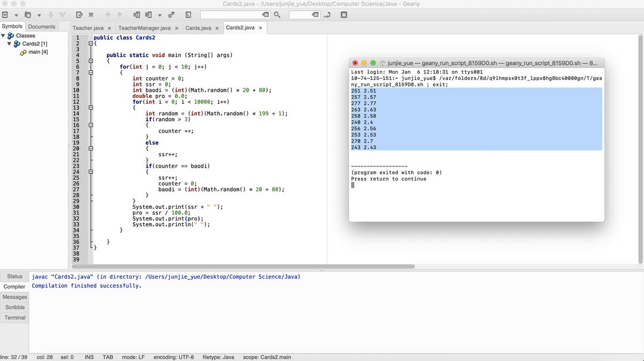Select Classes row in symbol tree
The height and width of the screenshot is (361, 644).
pos(26,36)
